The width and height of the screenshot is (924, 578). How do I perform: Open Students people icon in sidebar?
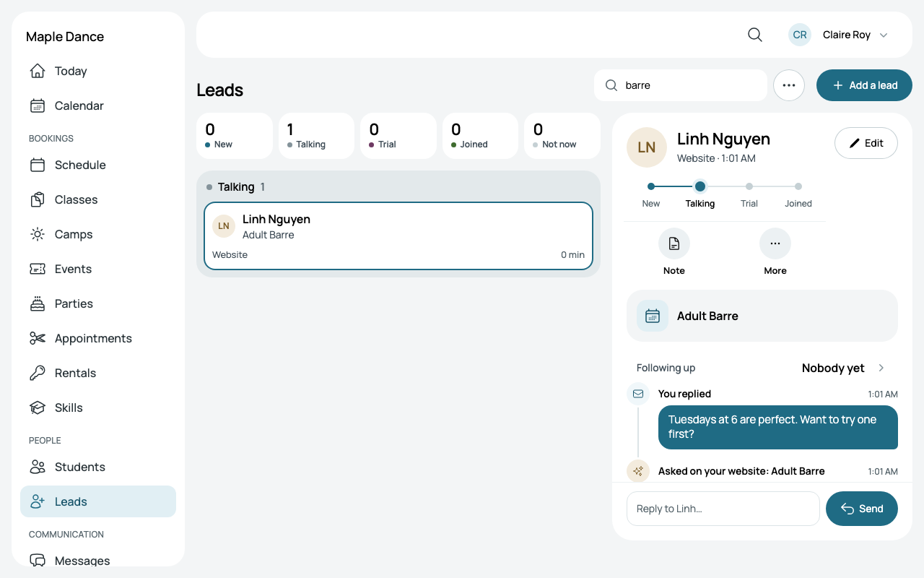coord(38,467)
